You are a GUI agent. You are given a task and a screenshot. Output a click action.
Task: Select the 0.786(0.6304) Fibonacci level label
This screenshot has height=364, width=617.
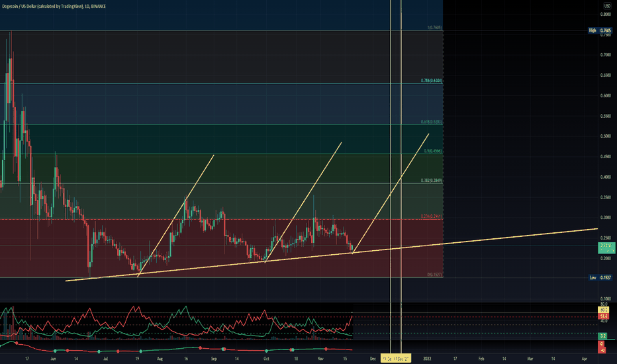coord(431,81)
